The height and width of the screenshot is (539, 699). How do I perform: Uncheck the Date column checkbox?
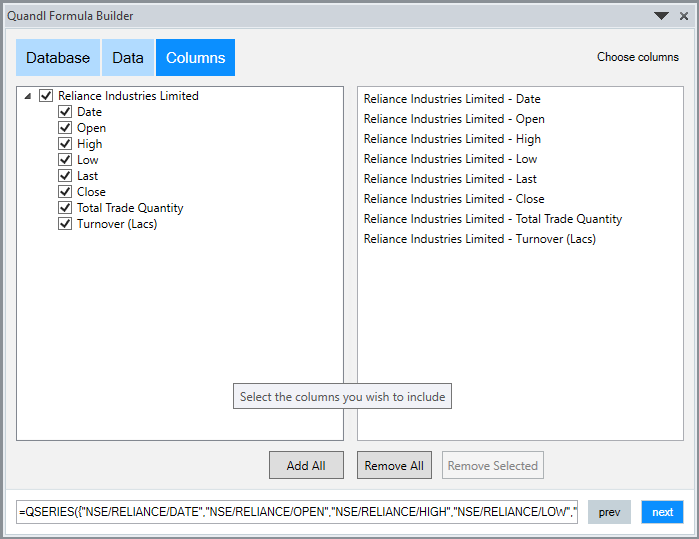[65, 111]
